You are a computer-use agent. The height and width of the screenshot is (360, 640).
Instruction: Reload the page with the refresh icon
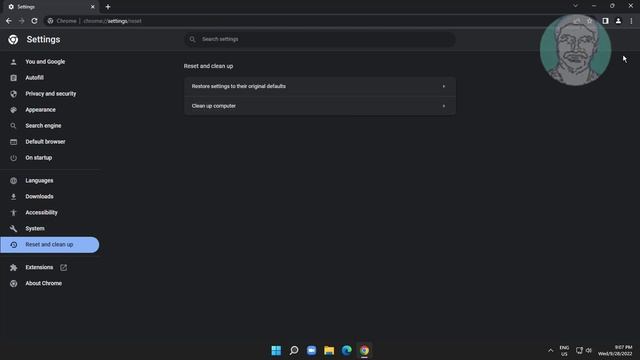coord(34,21)
